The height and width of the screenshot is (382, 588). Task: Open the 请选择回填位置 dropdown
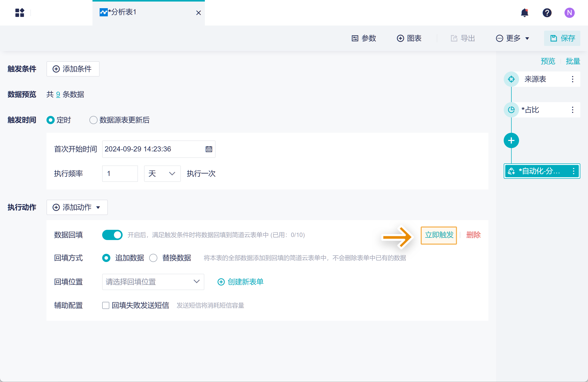(153, 282)
